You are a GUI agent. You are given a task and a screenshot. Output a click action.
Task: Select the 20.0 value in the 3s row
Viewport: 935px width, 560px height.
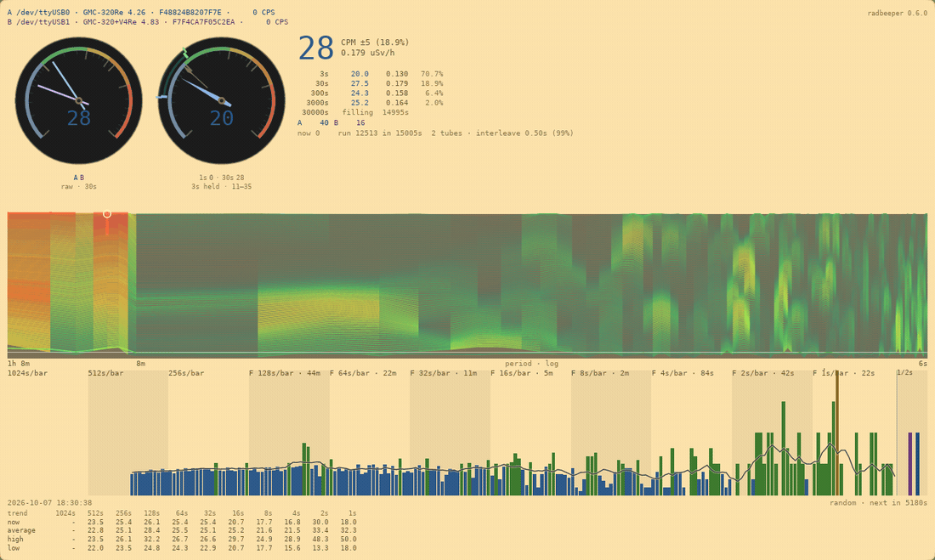360,74
